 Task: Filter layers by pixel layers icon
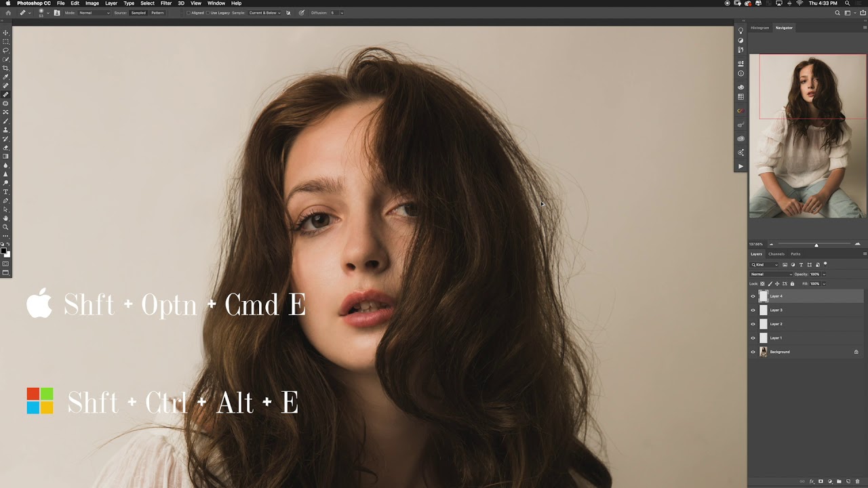785,264
